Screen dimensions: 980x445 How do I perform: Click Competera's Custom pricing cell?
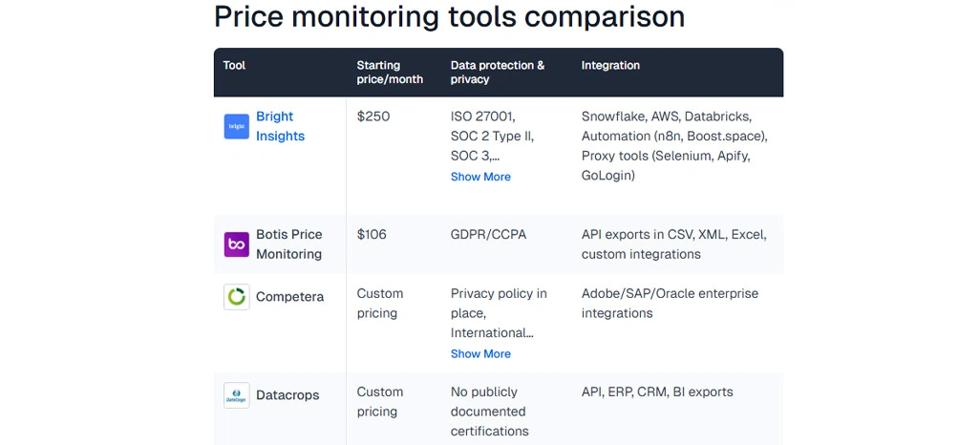[380, 303]
